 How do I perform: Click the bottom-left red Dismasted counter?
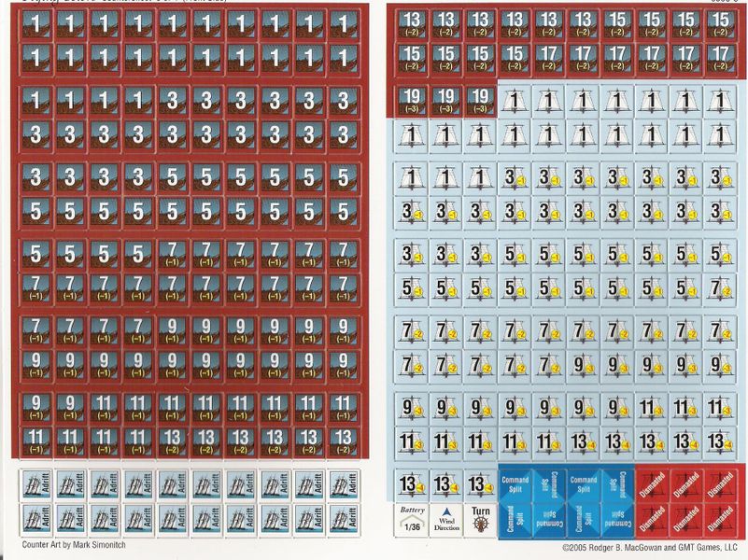(651, 519)
